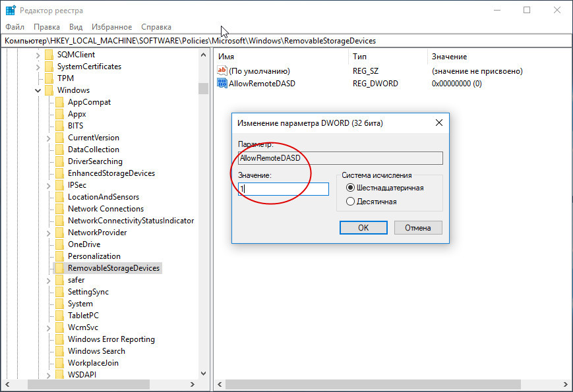Screen dimensions: 573x392
Task: Click the TPM folder icon
Action: 49,78
